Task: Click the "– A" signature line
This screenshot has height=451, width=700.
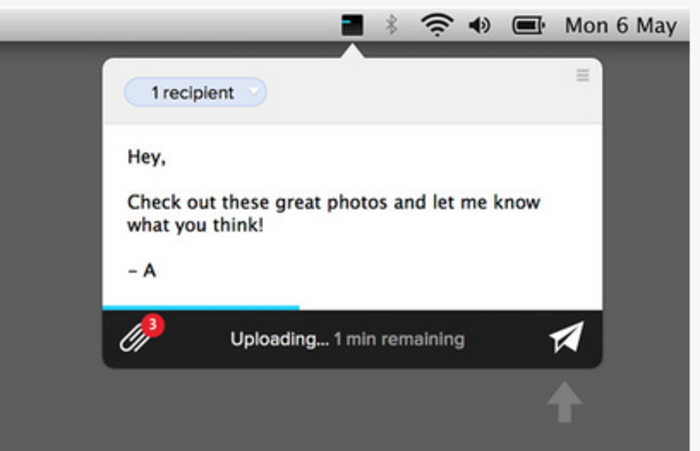Action: coord(142,270)
